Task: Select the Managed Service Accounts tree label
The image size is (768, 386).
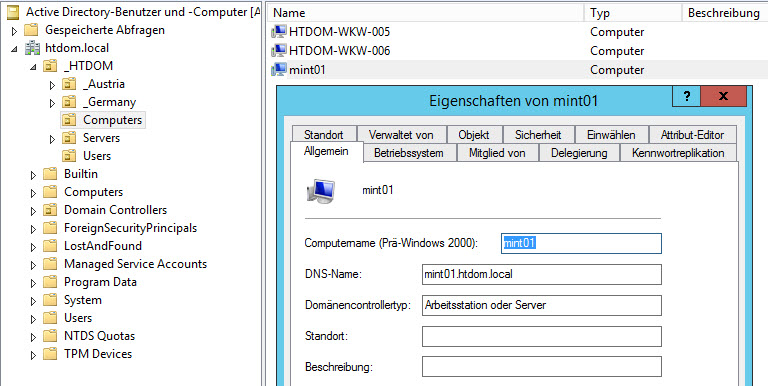Action: pos(135,264)
